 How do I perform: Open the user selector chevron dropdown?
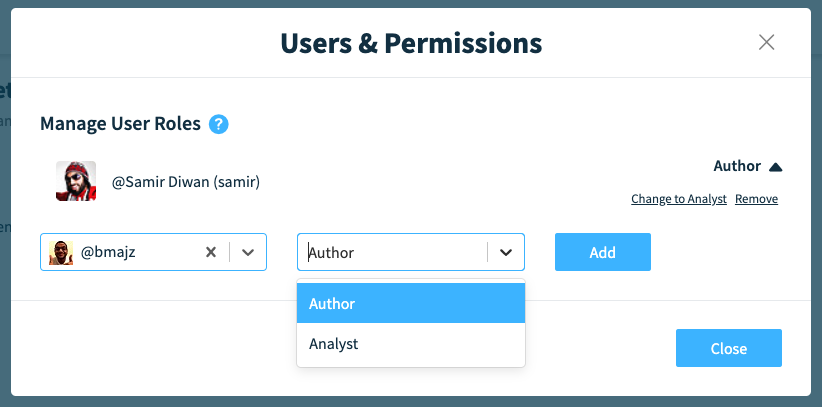click(248, 252)
